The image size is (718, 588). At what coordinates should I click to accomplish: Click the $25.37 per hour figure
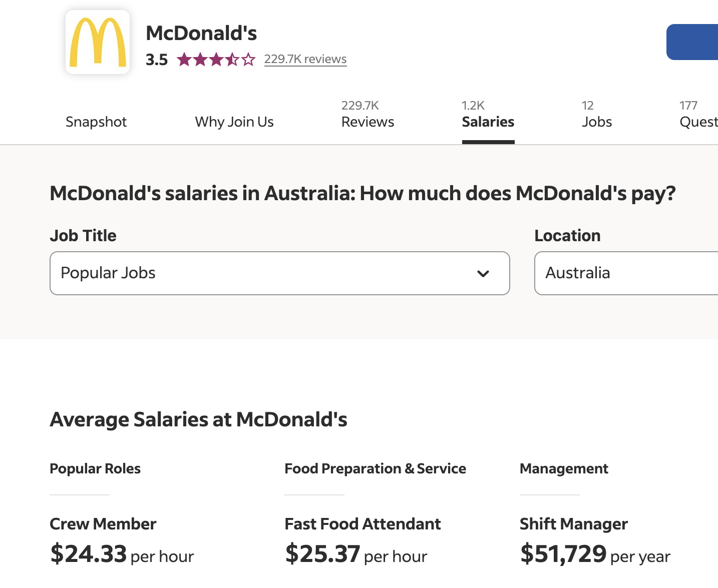[323, 554]
